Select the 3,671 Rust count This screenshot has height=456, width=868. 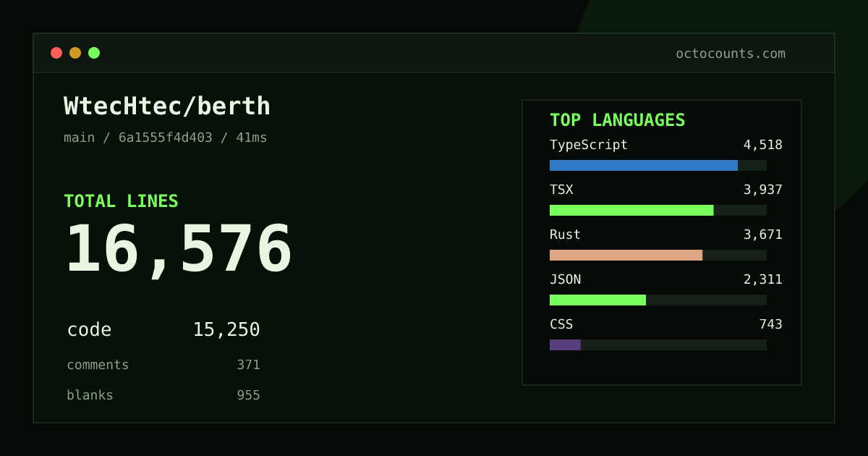[x=763, y=235]
